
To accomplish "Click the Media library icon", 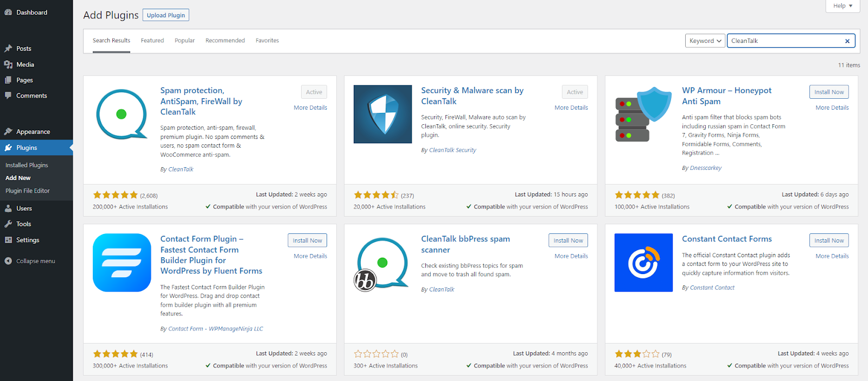I will (x=8, y=64).
